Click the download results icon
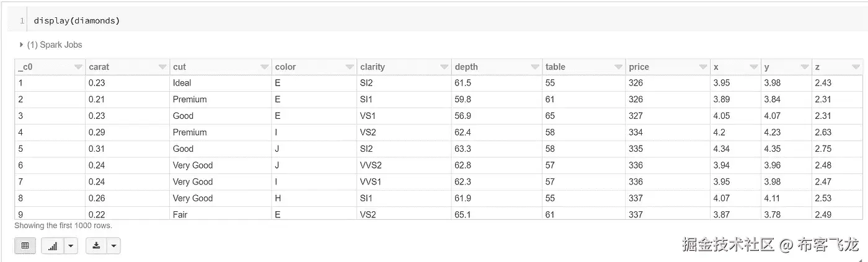 tap(96, 246)
